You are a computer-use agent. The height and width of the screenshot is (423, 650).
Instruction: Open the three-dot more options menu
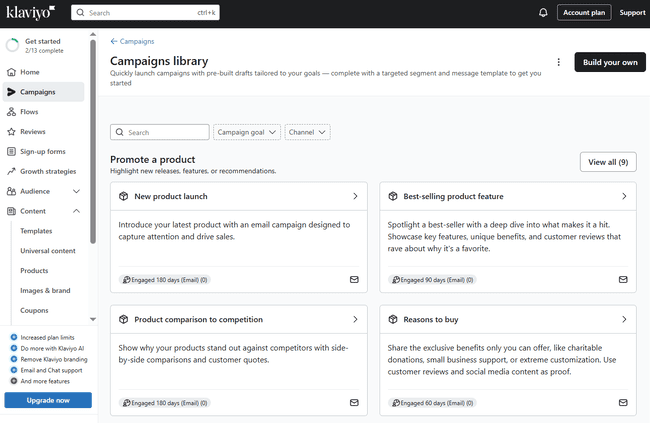click(558, 62)
